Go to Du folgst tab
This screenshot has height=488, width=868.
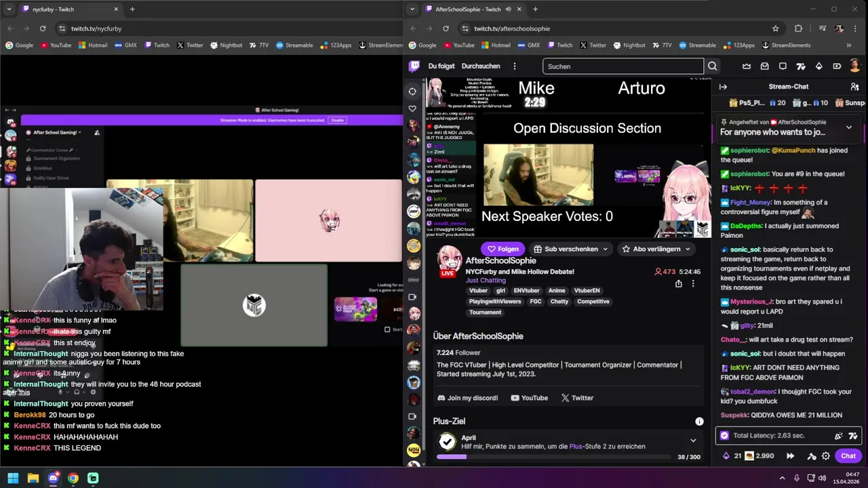point(441,66)
